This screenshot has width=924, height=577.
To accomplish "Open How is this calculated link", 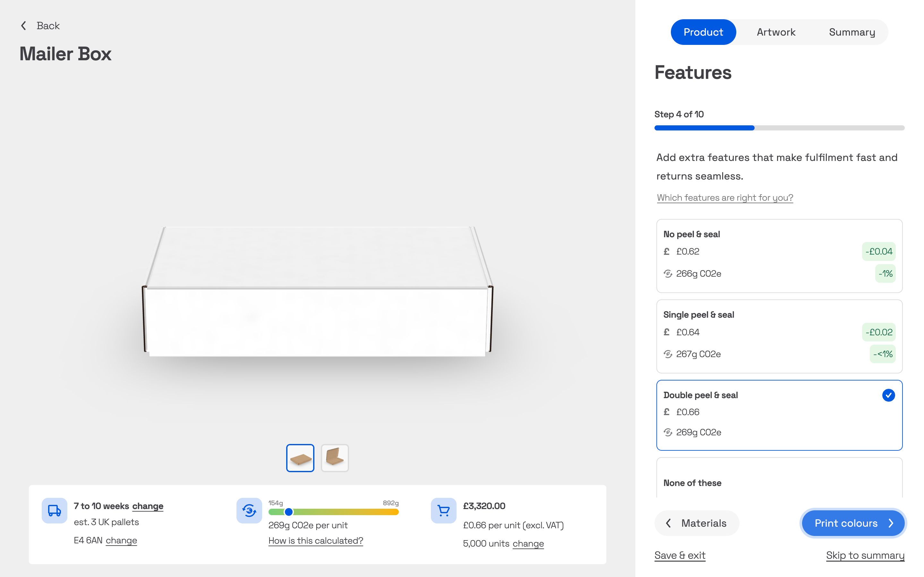I will click(x=315, y=541).
